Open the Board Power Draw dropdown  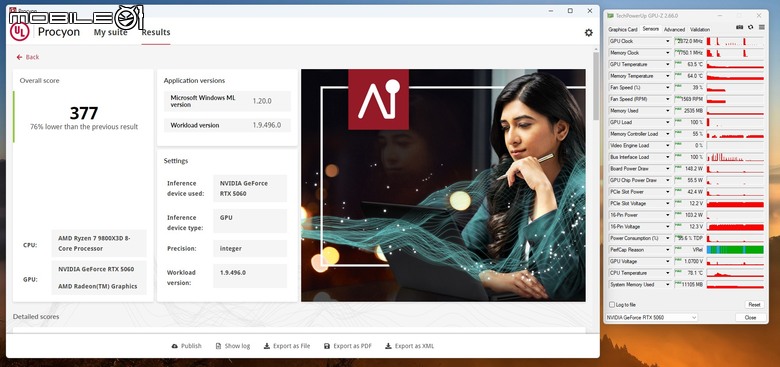pyautogui.click(x=668, y=169)
